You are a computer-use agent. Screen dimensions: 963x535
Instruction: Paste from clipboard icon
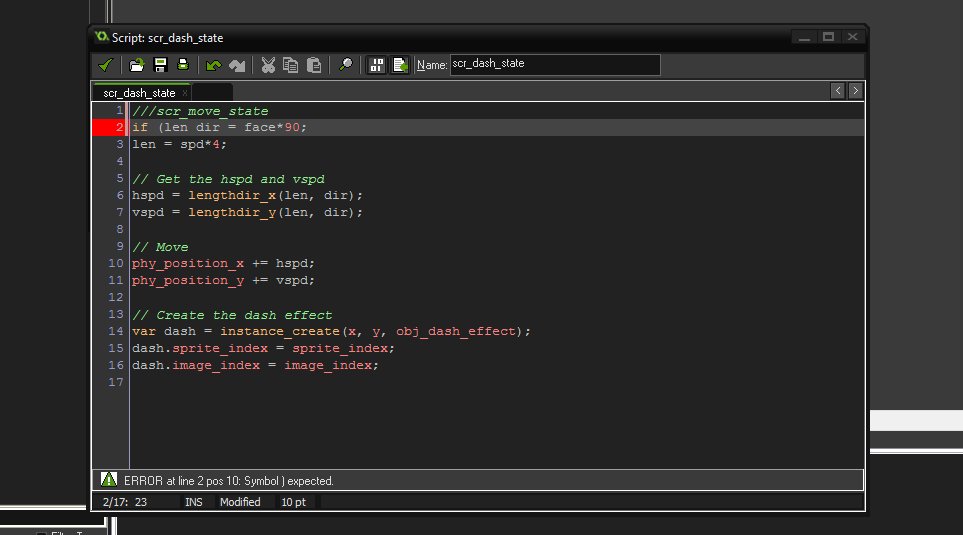point(314,64)
